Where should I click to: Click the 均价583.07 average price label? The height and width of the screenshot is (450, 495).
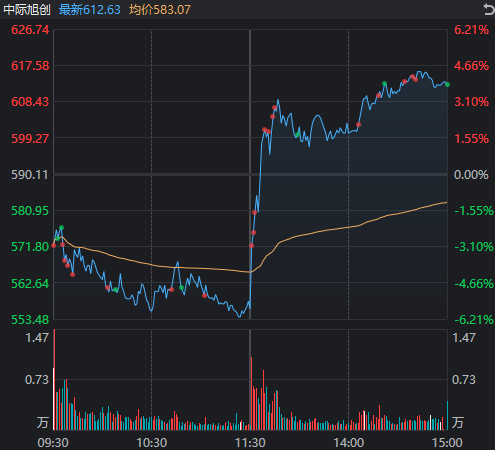point(160,10)
